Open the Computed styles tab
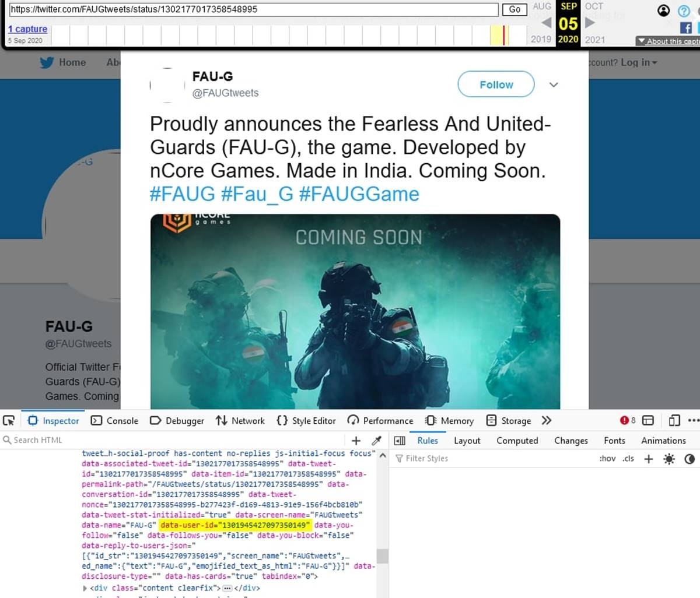The width and height of the screenshot is (700, 598). click(517, 441)
